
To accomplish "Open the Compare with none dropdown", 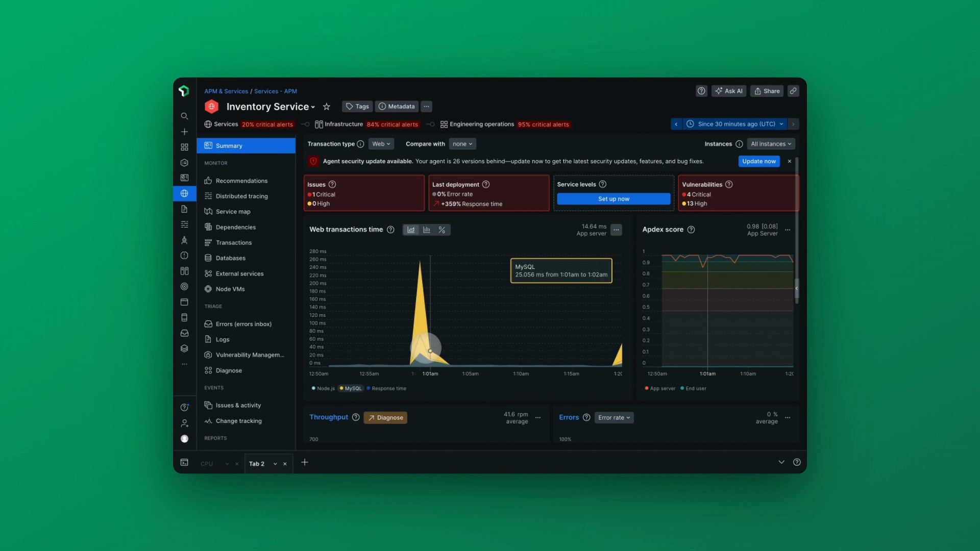I will (x=462, y=144).
